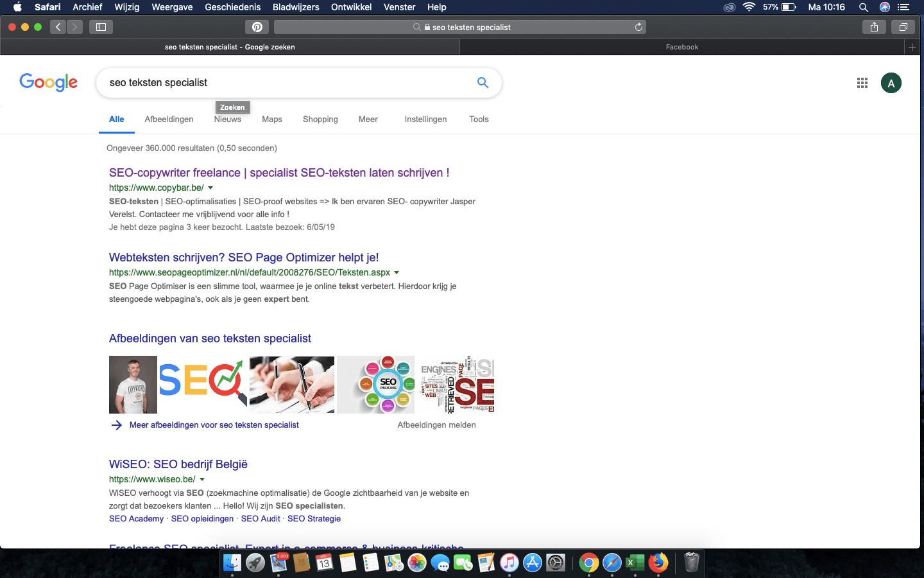Open the Webteksten schrijven result link
The width and height of the screenshot is (924, 578).
[x=244, y=258]
